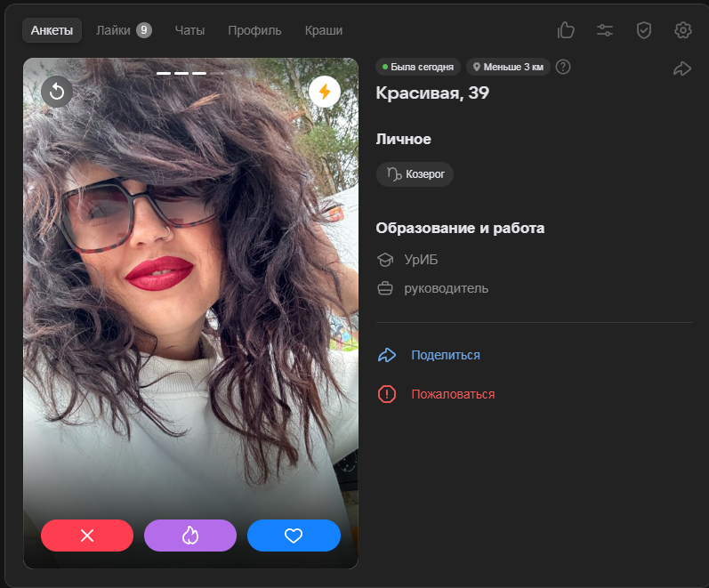Click the share arrow beside the status badges

point(682,68)
